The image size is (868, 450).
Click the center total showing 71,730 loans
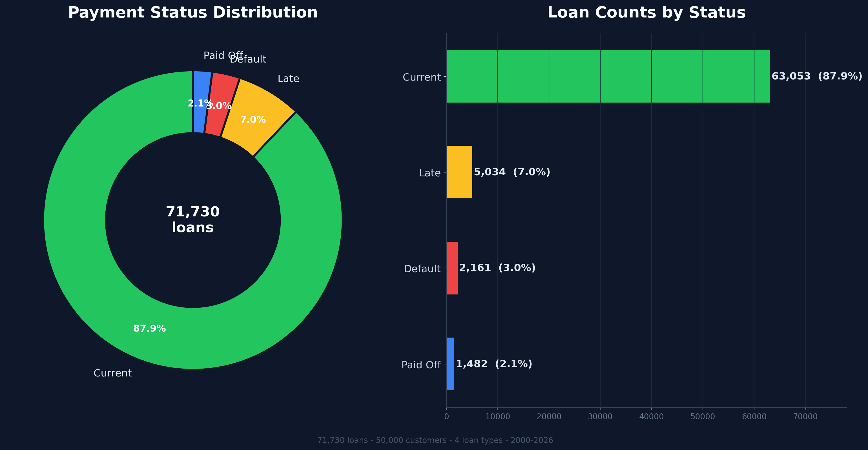point(193,219)
